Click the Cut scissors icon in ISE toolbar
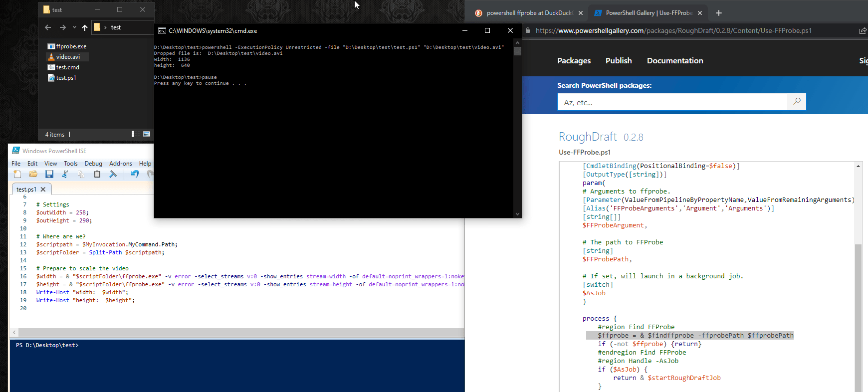The width and height of the screenshot is (868, 392). pos(65,174)
